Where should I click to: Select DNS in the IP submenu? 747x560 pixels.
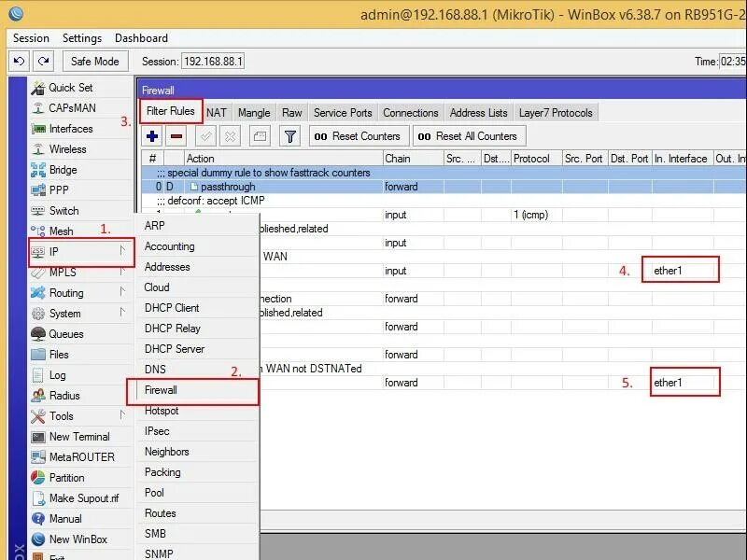198,370
